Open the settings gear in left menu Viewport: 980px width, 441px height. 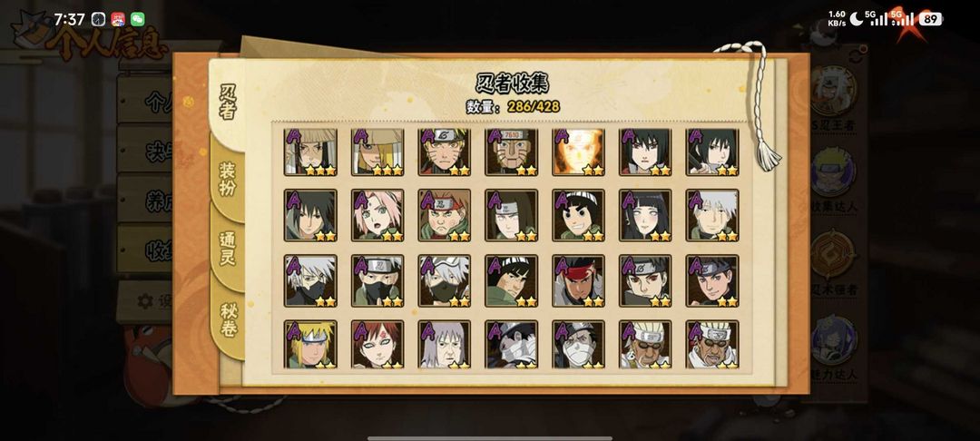click(145, 301)
